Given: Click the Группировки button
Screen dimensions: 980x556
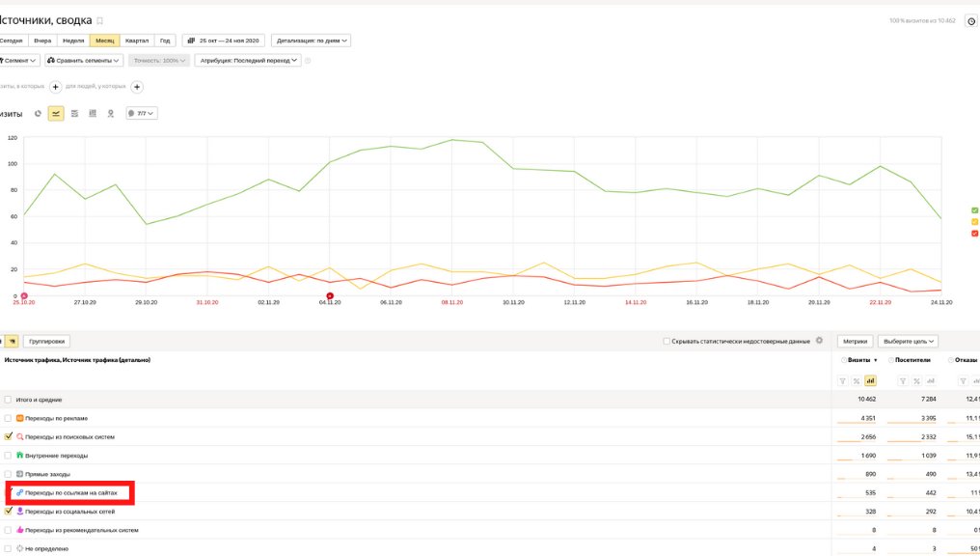Looking at the screenshot, I should 46,341.
